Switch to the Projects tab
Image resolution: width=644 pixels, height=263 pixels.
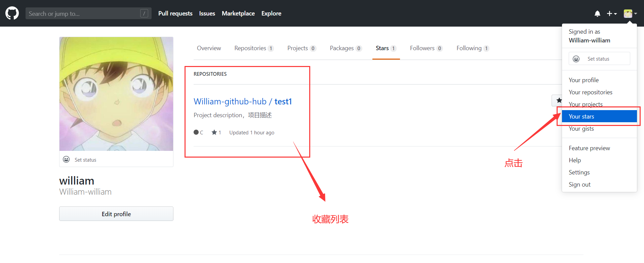tap(301, 48)
